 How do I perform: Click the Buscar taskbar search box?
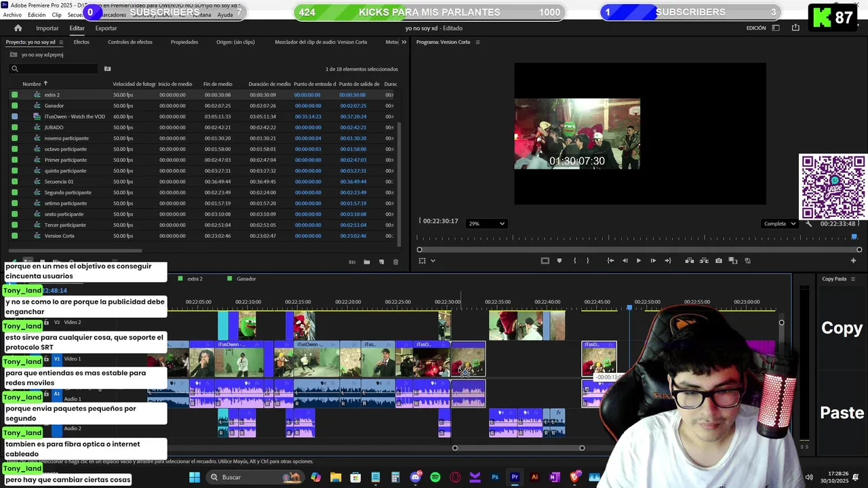(254, 477)
